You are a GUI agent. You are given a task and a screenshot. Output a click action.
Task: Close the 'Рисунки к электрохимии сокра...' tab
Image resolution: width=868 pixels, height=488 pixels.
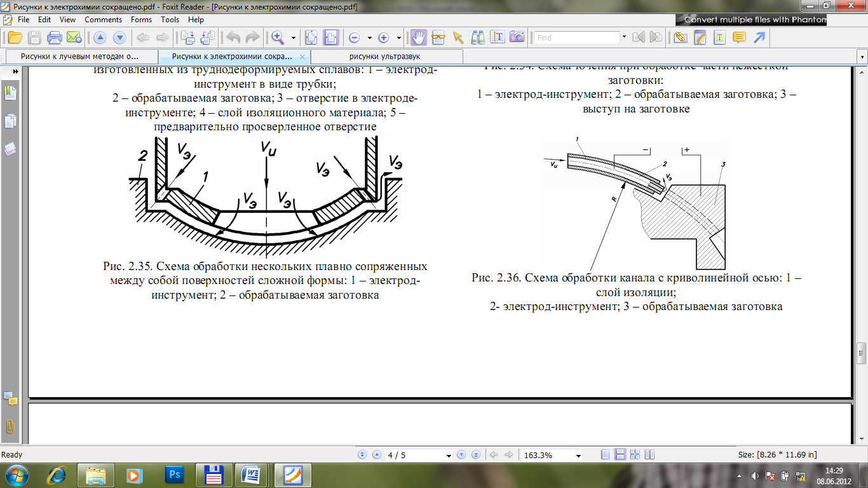(x=304, y=57)
